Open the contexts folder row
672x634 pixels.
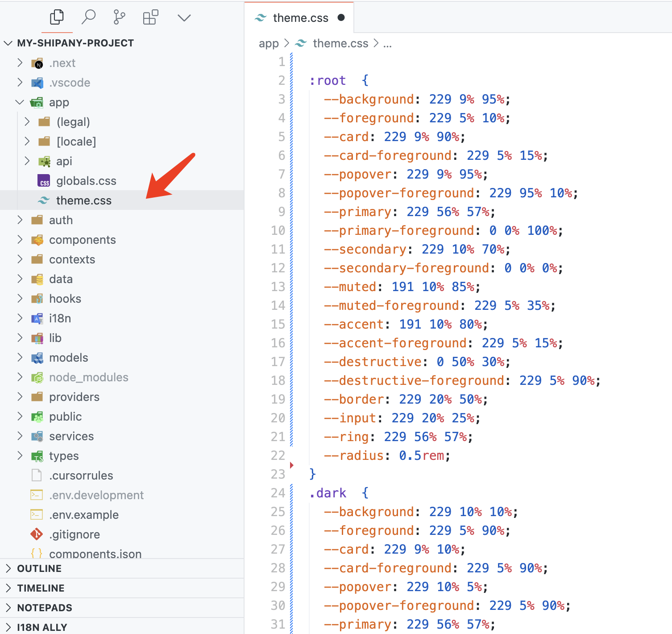click(x=122, y=259)
